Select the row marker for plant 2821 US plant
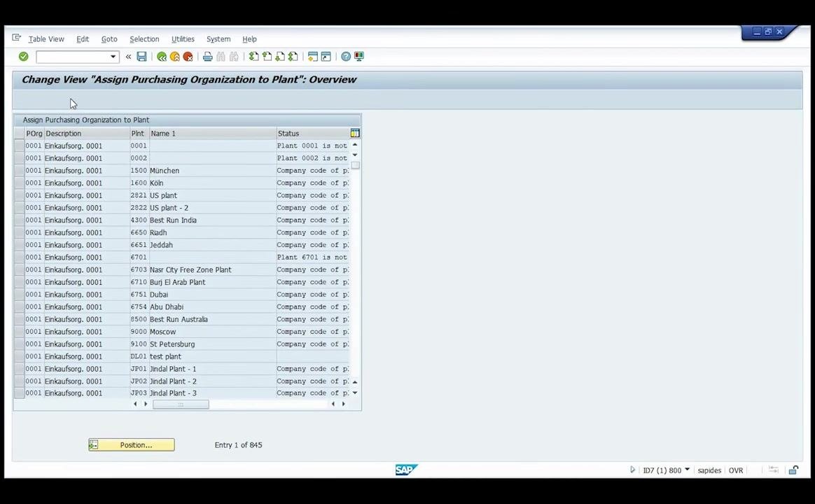Screen dimensions: 815x504 pos(19,195)
